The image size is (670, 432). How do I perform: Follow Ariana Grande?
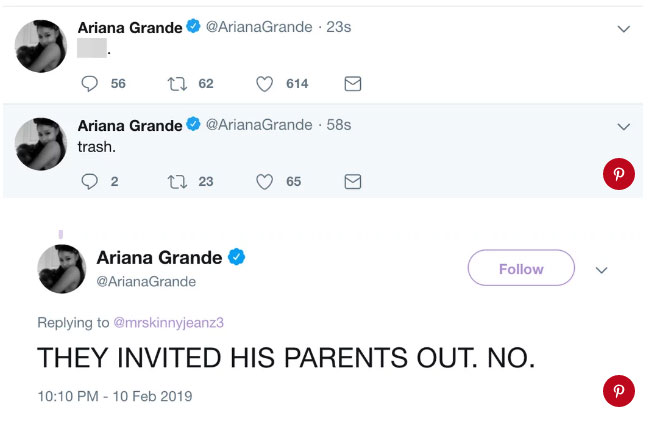click(521, 268)
